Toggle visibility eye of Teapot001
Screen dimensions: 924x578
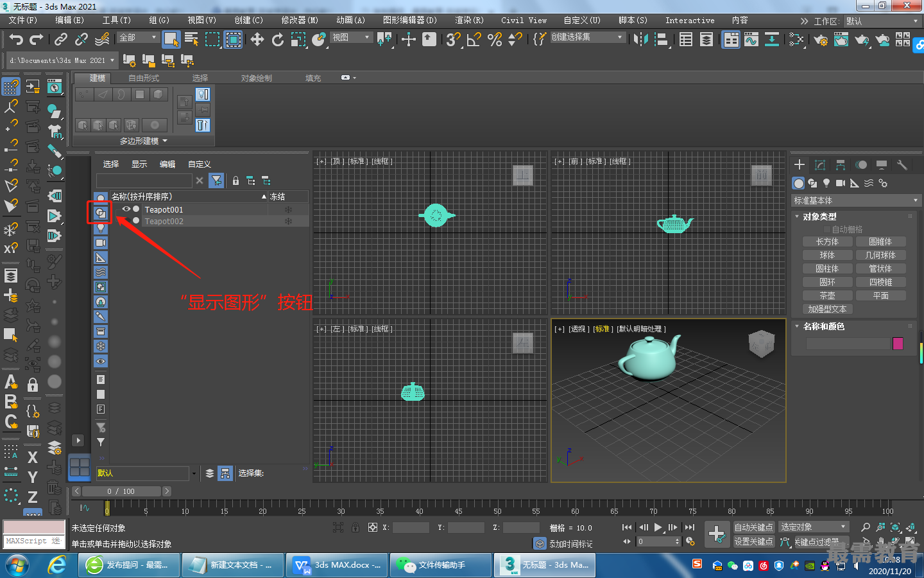pyautogui.click(x=126, y=209)
